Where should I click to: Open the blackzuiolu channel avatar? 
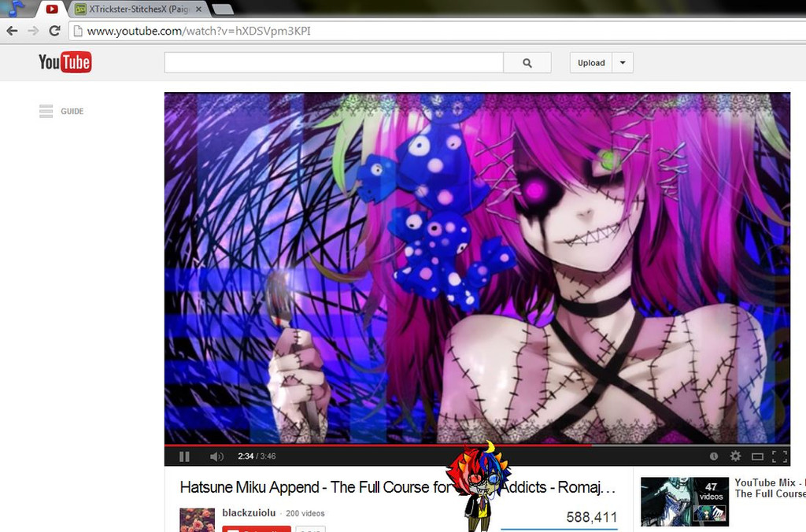pos(198,519)
